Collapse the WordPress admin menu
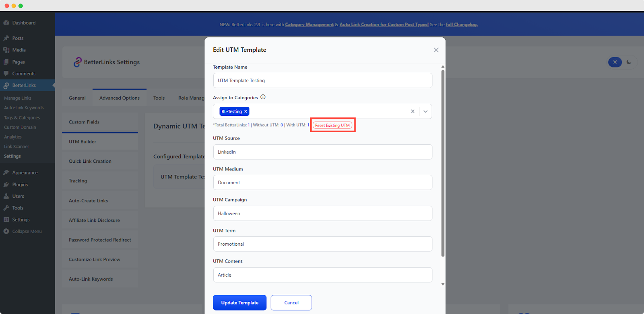 pyautogui.click(x=27, y=232)
